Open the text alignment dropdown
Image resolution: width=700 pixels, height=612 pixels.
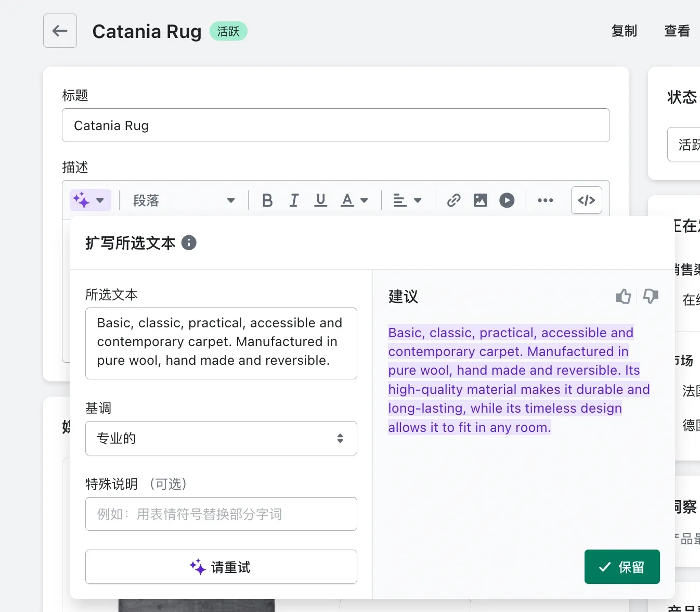coord(407,200)
